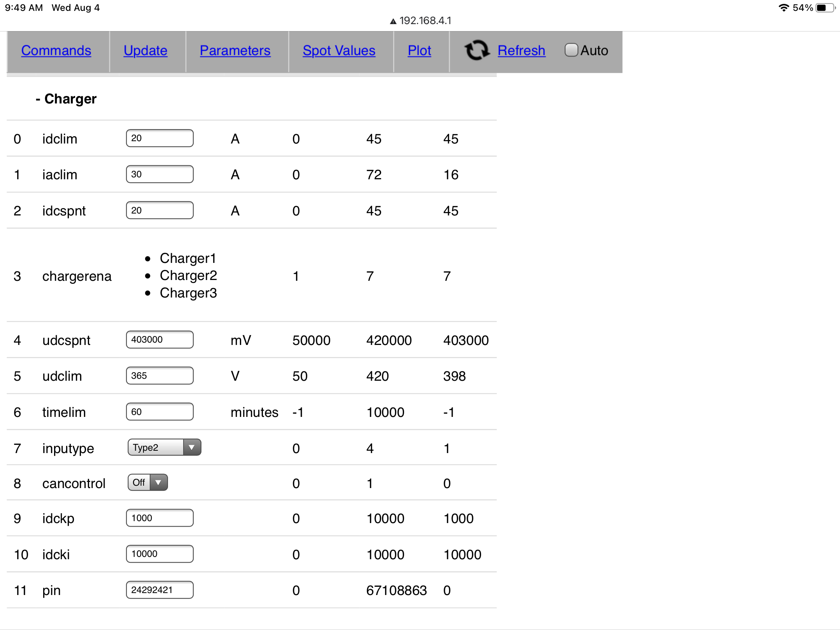Screen dimensions: 840x630
Task: Switch to the Spot Values tab
Action: coord(339,51)
